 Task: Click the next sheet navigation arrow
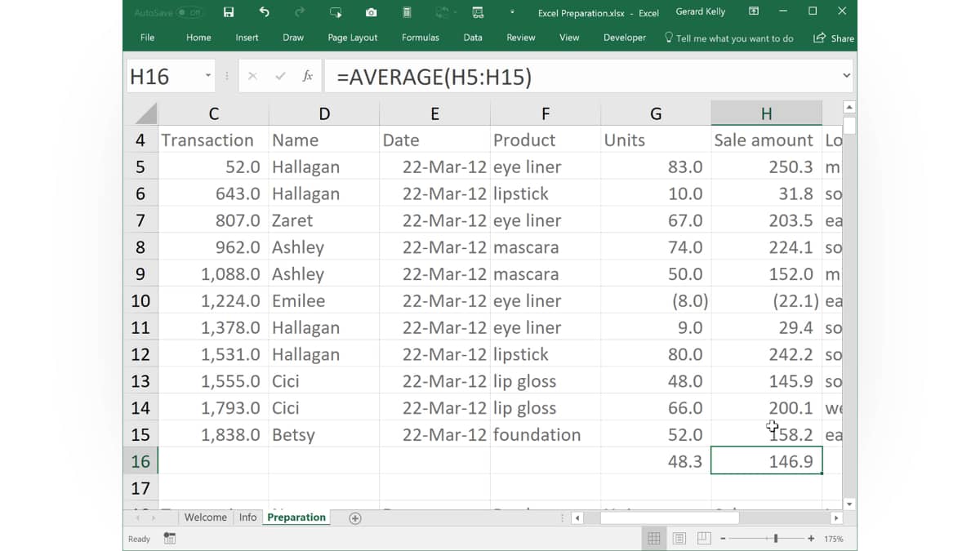pos(153,518)
